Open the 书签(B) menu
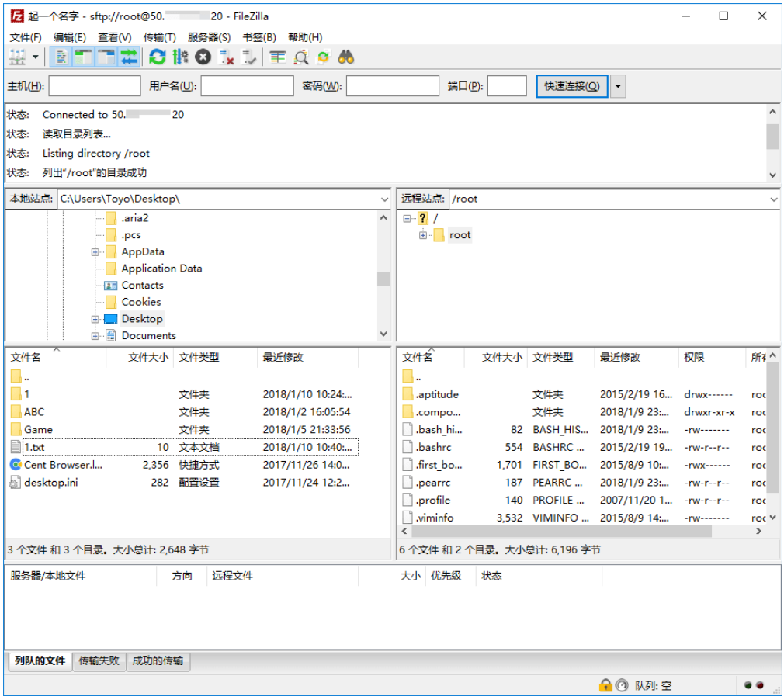This screenshot has width=784, height=700. point(259,37)
